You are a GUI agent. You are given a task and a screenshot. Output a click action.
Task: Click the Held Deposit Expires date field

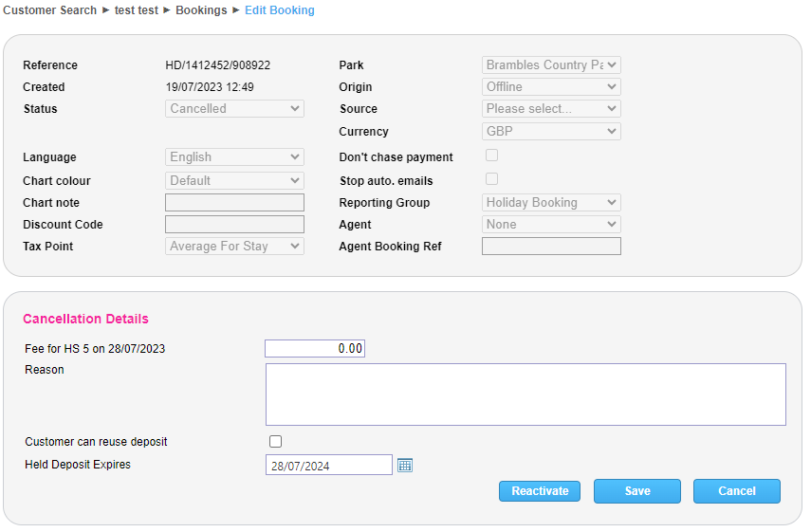[328, 465]
